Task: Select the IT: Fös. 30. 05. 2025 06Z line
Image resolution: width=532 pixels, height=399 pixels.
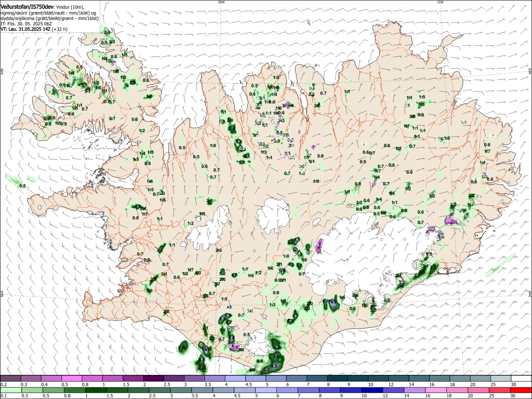Action: pos(26,24)
